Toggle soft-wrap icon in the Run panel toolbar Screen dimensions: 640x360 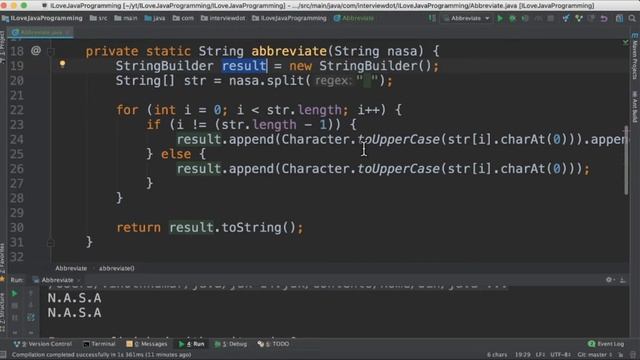pyautogui.click(x=31, y=317)
